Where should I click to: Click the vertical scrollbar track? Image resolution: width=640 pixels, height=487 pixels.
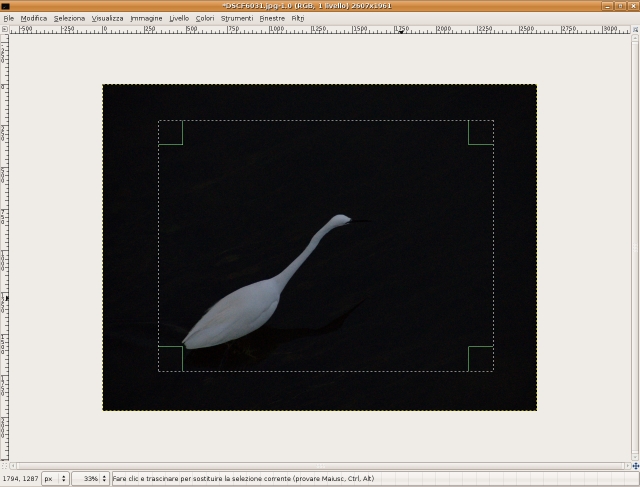point(635,247)
